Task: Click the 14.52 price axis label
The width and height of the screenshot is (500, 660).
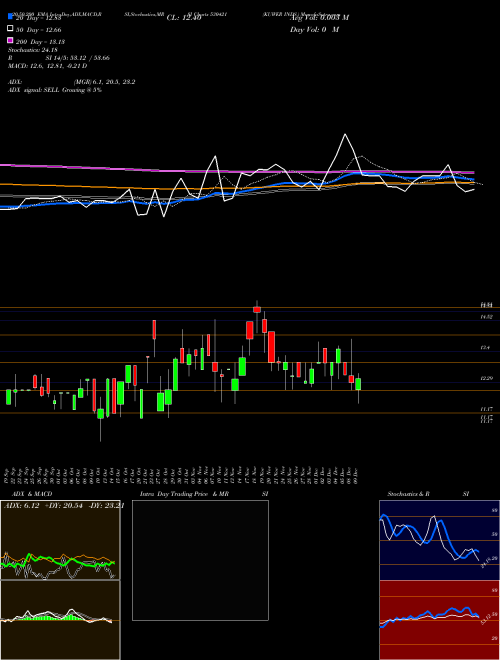Action: pyautogui.click(x=486, y=317)
